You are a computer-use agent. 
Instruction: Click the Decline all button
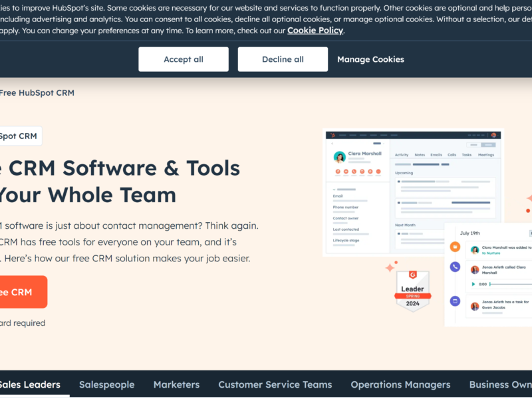tap(283, 59)
